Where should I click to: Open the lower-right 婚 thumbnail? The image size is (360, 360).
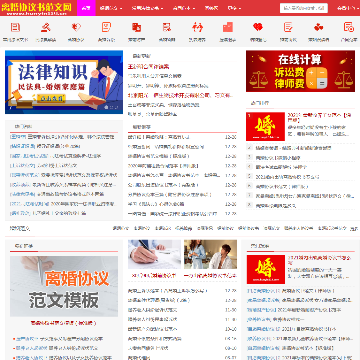click(266, 269)
